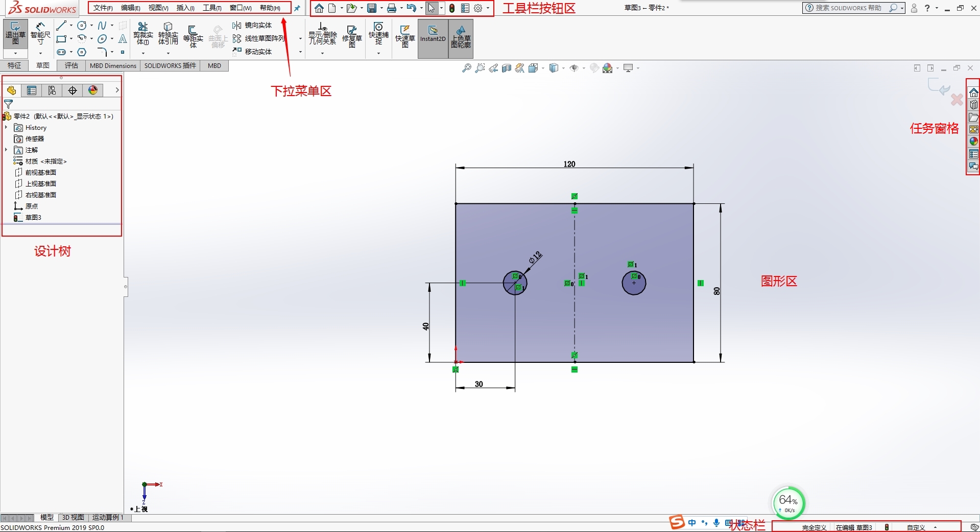Viewport: 980px width, 532px height.
Task: Select the Circle sketch tool
Action: click(82, 26)
